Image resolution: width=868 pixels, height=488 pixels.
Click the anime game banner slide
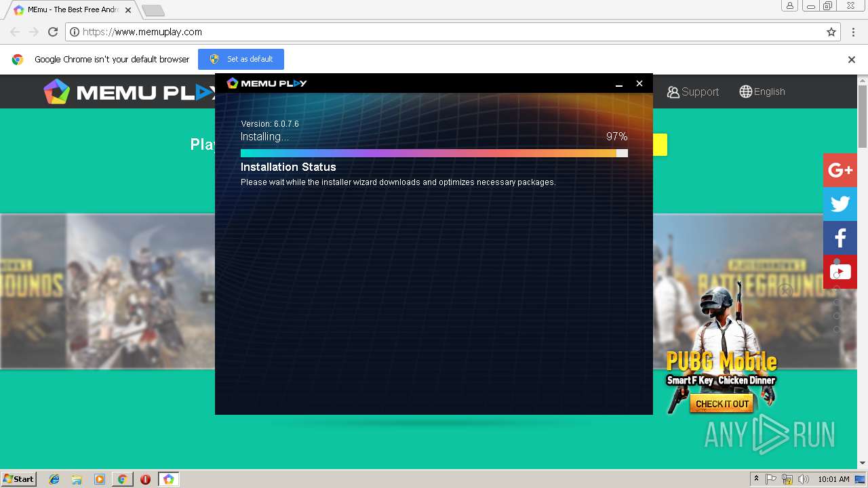(x=140, y=291)
